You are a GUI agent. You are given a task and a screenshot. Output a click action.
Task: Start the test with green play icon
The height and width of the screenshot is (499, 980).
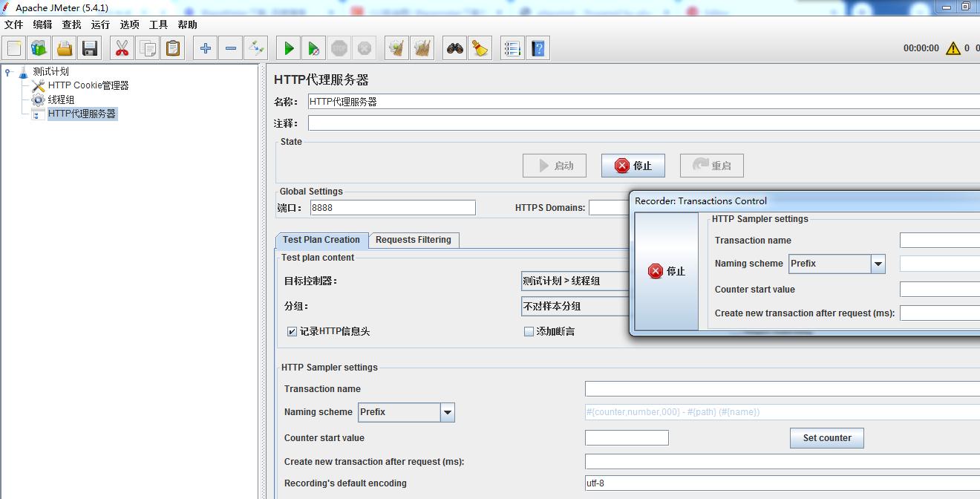pyautogui.click(x=289, y=48)
